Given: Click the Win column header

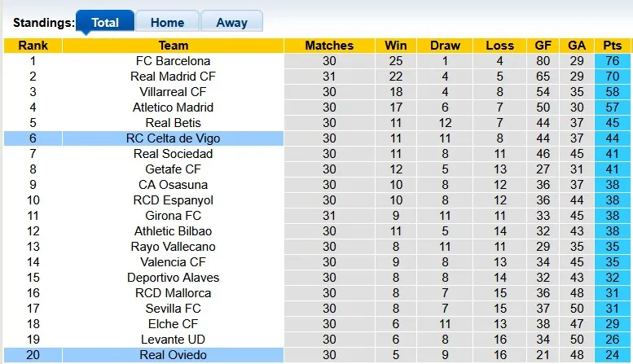Looking at the screenshot, I should point(396,46).
